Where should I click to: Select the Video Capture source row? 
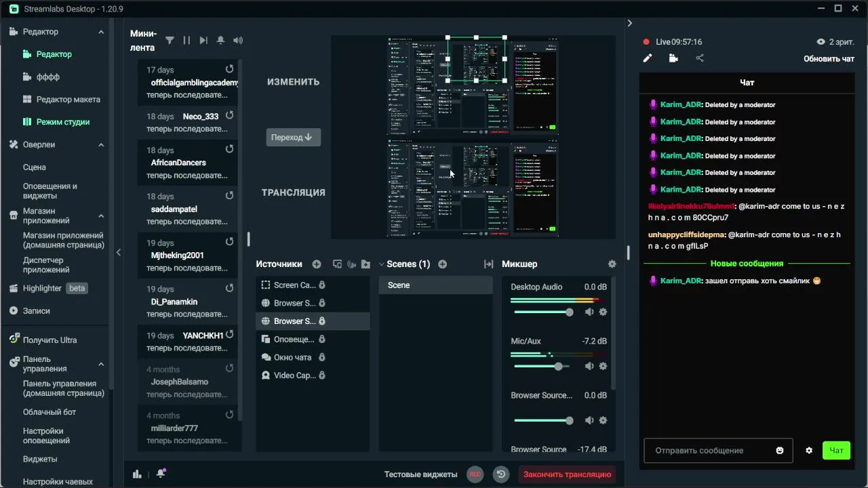(313, 375)
